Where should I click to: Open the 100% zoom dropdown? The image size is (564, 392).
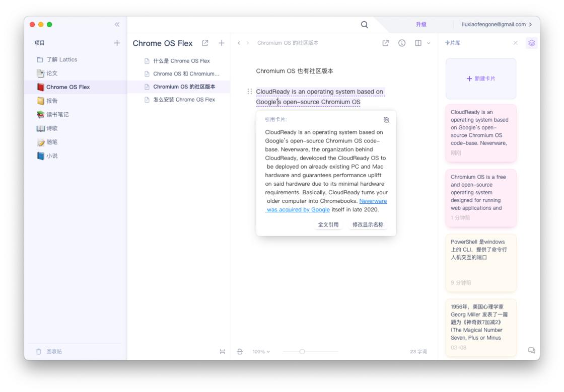(x=261, y=352)
